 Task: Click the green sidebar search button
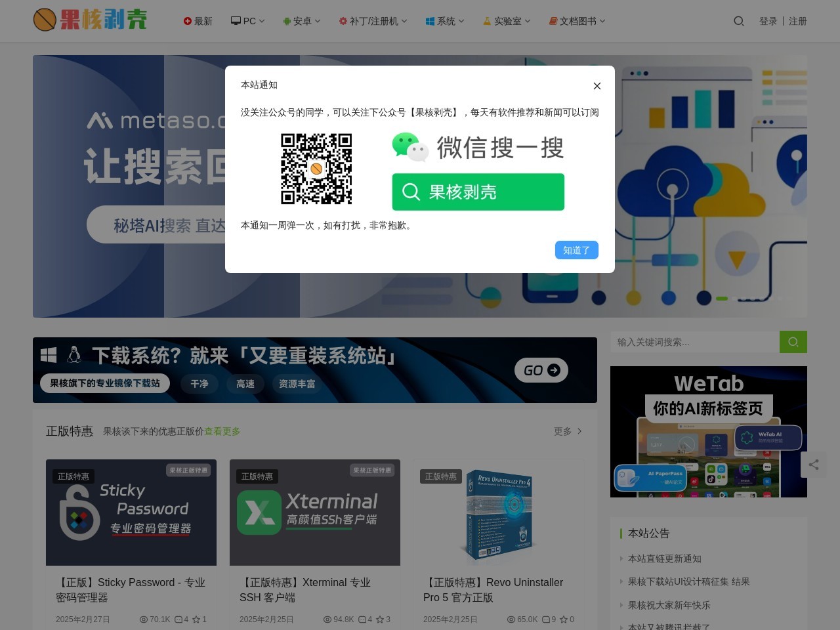pos(793,342)
